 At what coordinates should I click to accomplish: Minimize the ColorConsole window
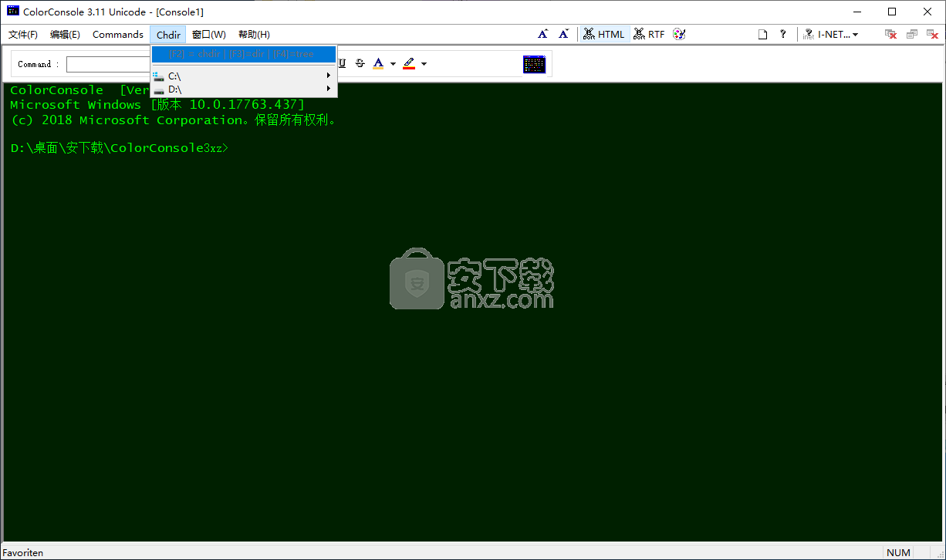857,12
